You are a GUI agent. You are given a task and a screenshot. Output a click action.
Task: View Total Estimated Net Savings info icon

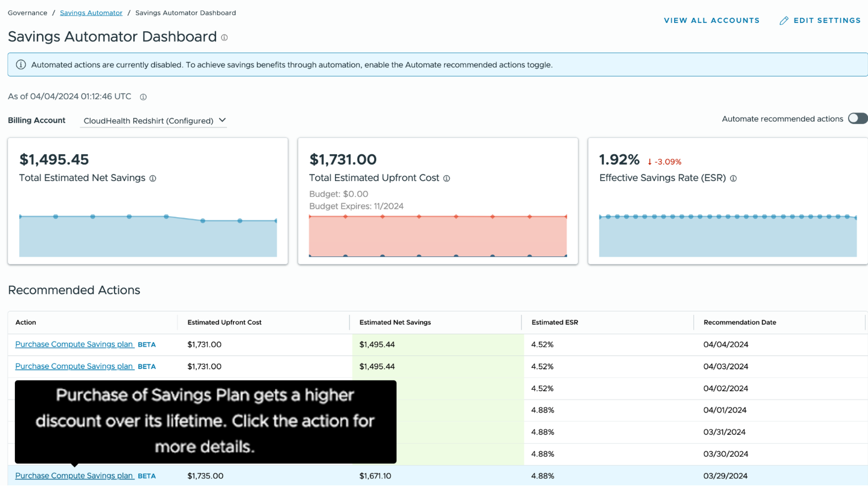[153, 179]
